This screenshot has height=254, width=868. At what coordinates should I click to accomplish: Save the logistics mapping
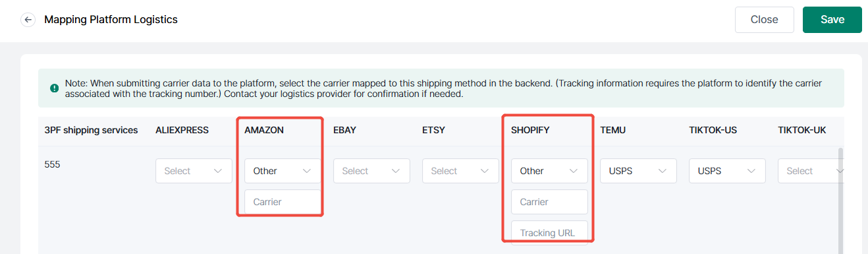pyautogui.click(x=832, y=20)
